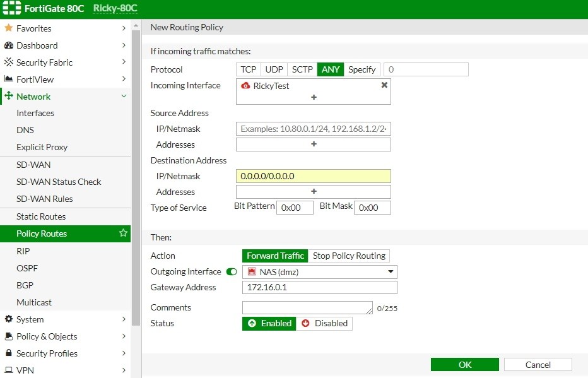Click the Comments text area

point(307,307)
